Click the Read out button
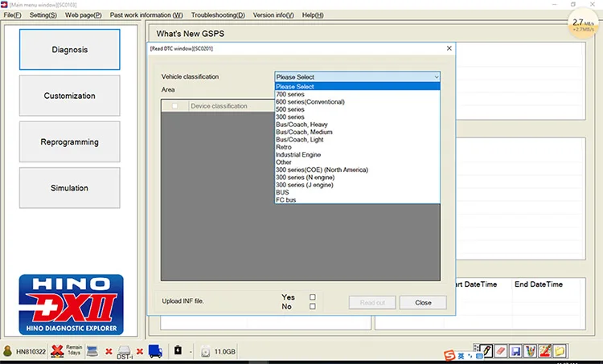The height and width of the screenshot is (364, 603). [x=372, y=302]
